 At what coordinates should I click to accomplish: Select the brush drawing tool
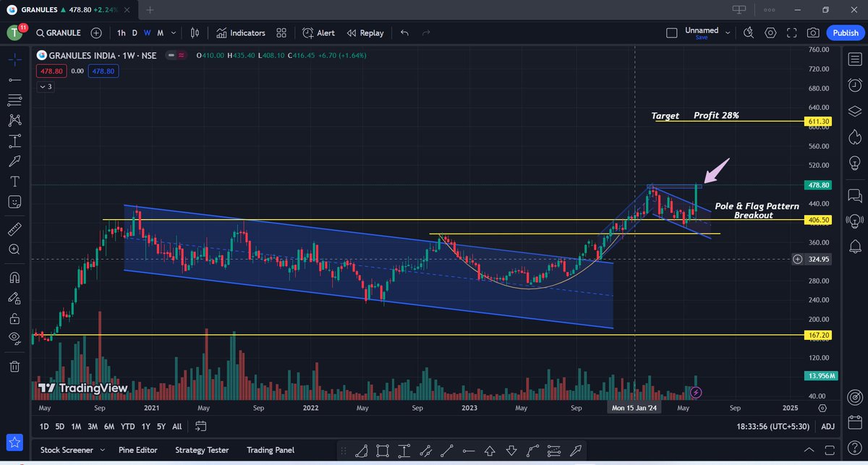pyautogui.click(x=14, y=161)
